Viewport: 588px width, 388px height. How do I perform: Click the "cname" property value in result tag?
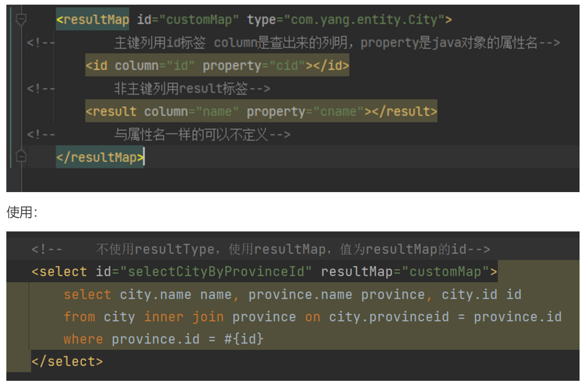[x=342, y=112]
